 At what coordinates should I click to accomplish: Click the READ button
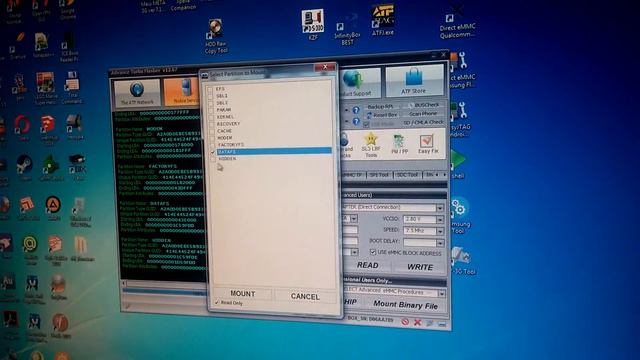367,265
